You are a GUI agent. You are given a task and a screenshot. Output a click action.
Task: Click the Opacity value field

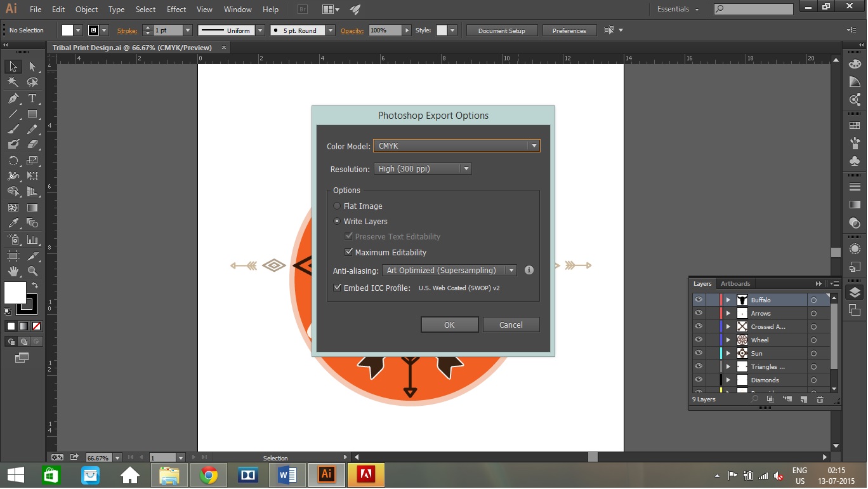(x=385, y=30)
